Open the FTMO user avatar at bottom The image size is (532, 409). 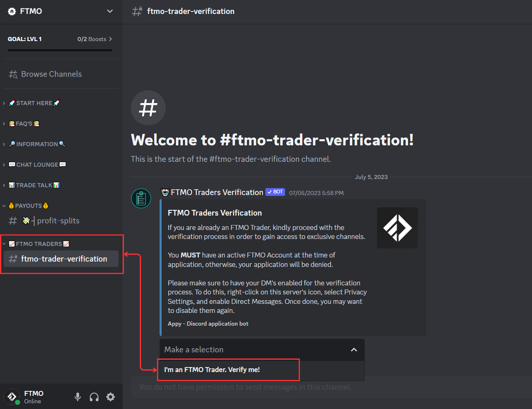point(12,397)
